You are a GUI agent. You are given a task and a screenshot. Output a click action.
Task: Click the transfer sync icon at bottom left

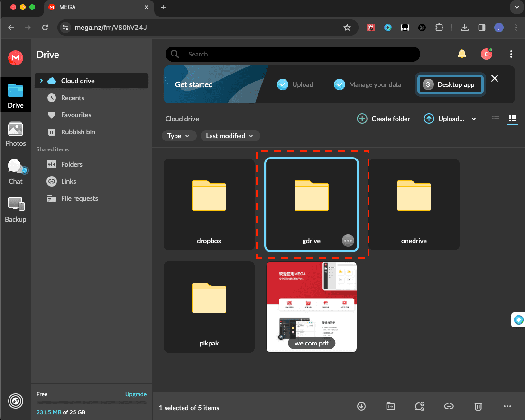(x=15, y=401)
